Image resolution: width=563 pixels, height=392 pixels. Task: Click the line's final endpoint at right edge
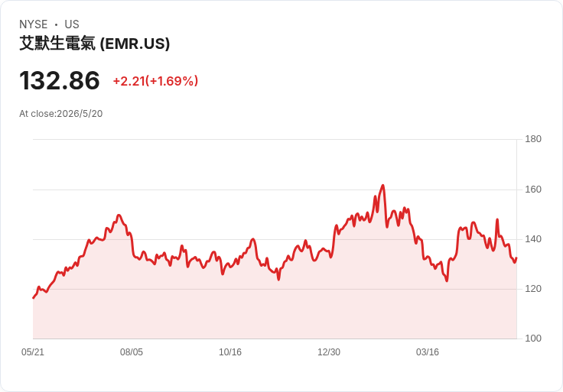pos(516,258)
